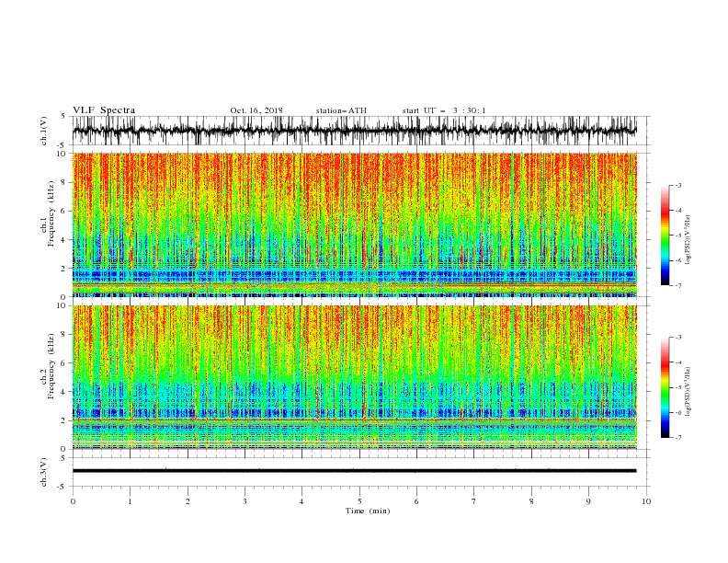Click the "2" kHz tick of ch.1 spectrogram
The height and width of the screenshot is (563, 728).
coord(64,269)
